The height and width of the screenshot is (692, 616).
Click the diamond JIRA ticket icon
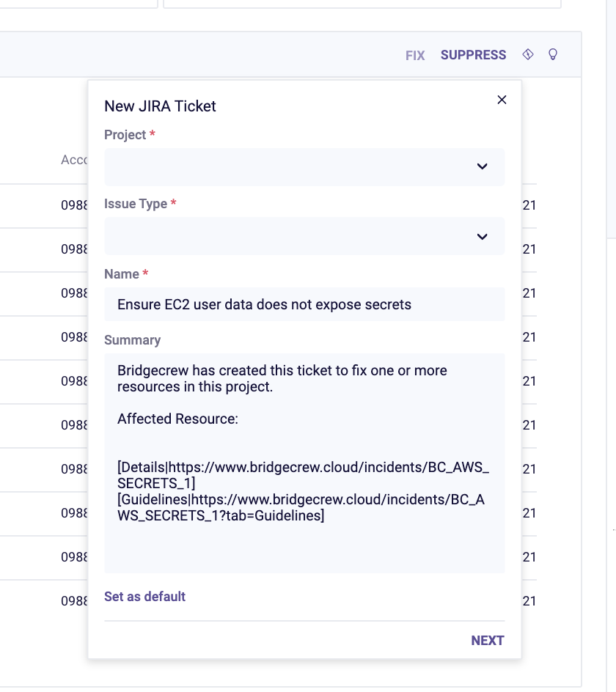528,54
